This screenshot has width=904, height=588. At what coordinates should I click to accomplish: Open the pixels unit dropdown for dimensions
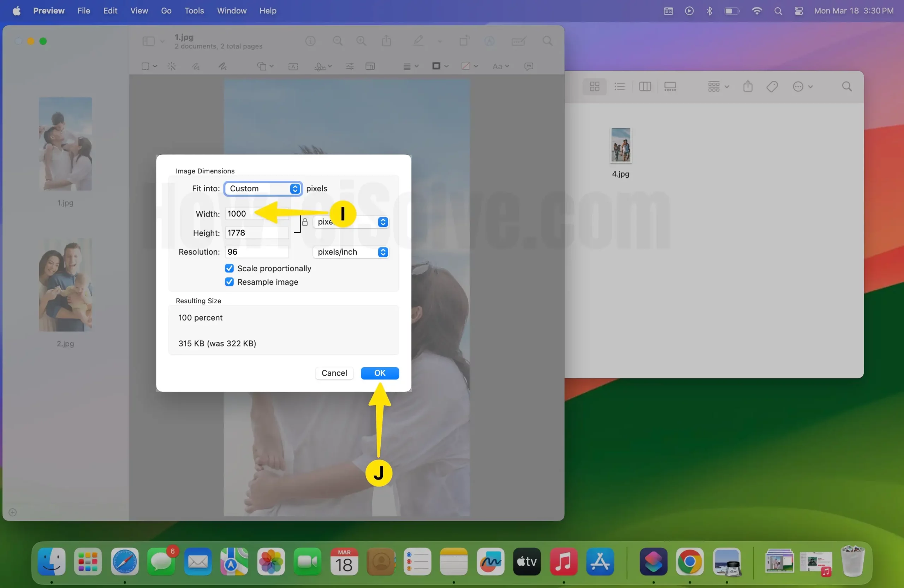351,222
